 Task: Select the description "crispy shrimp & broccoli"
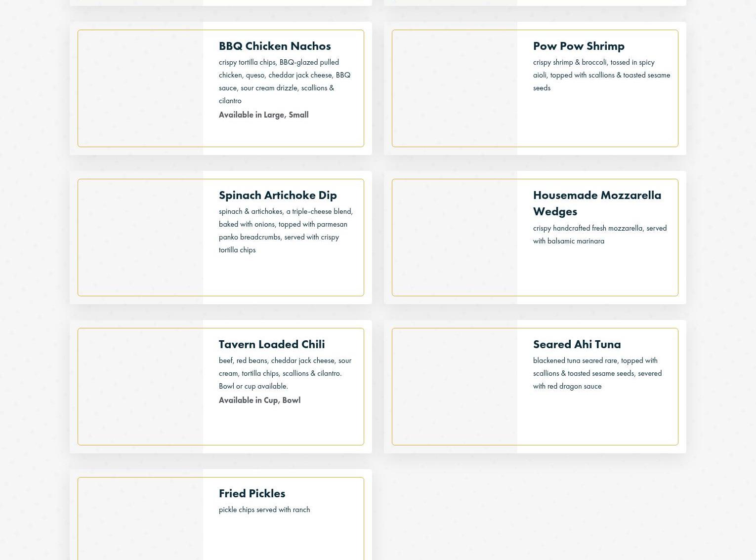coord(601,75)
